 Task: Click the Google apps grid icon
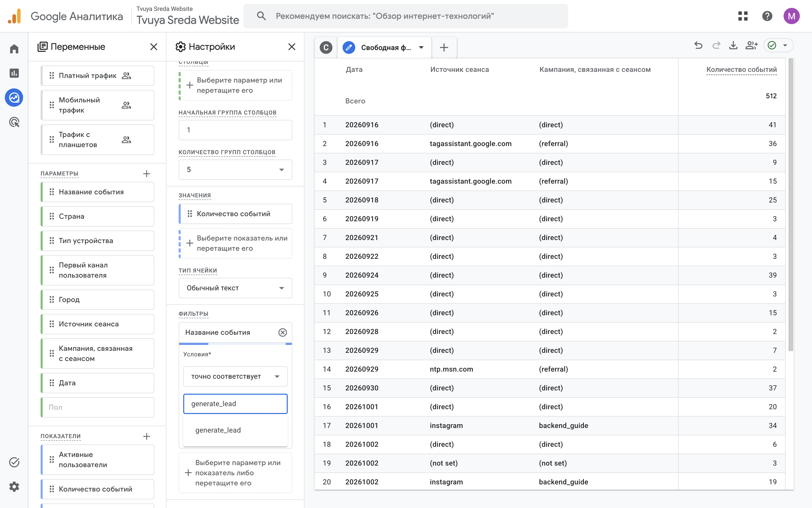point(743,16)
